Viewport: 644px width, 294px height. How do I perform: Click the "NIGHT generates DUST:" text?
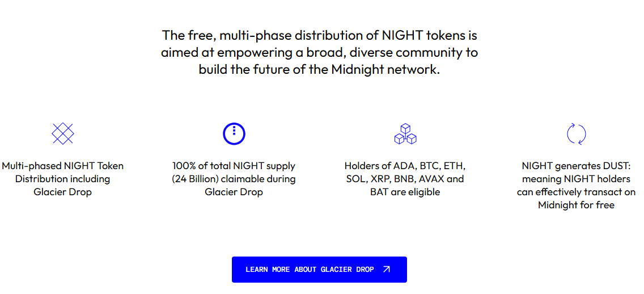576,166
